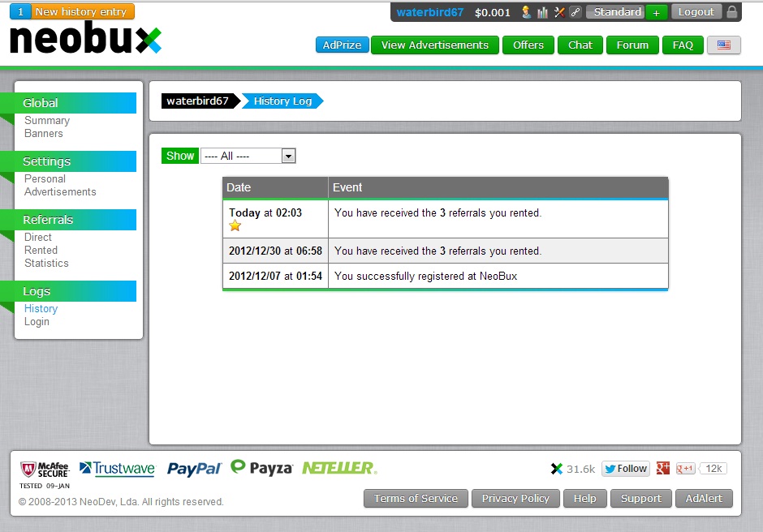Click the Neteller logo
Image resolution: width=763 pixels, height=532 pixels.
click(339, 468)
